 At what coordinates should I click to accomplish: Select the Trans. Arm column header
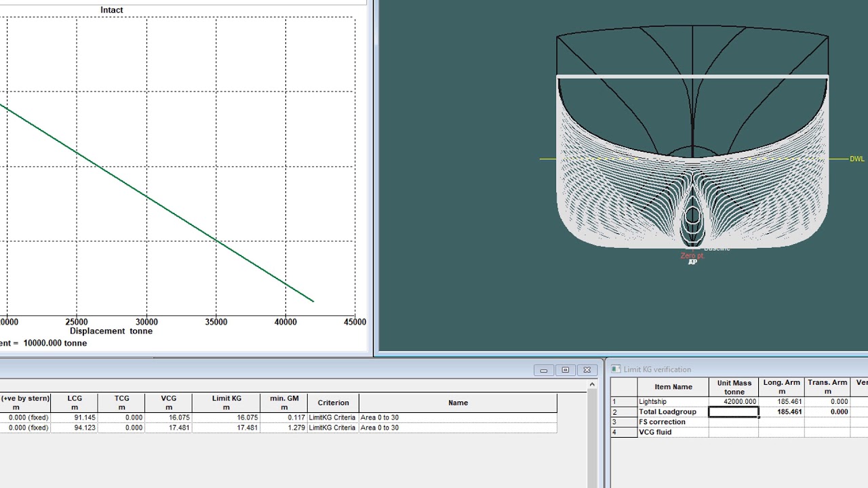(x=827, y=387)
